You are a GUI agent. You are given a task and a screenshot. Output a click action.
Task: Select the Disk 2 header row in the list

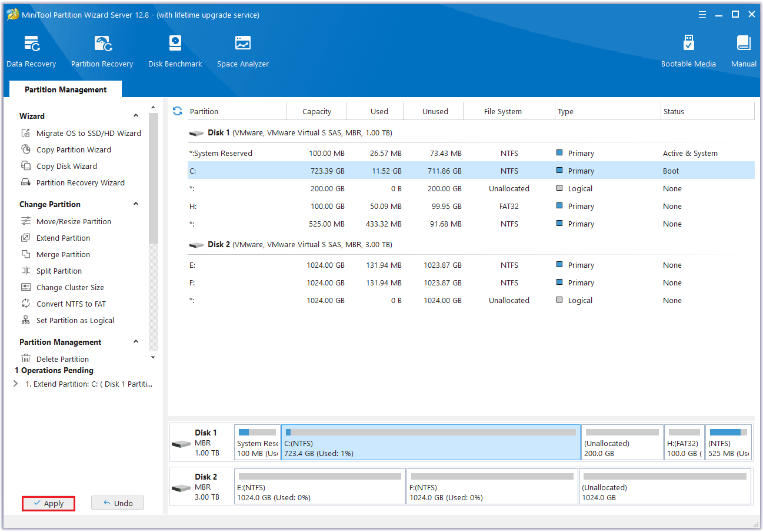[x=471, y=245]
